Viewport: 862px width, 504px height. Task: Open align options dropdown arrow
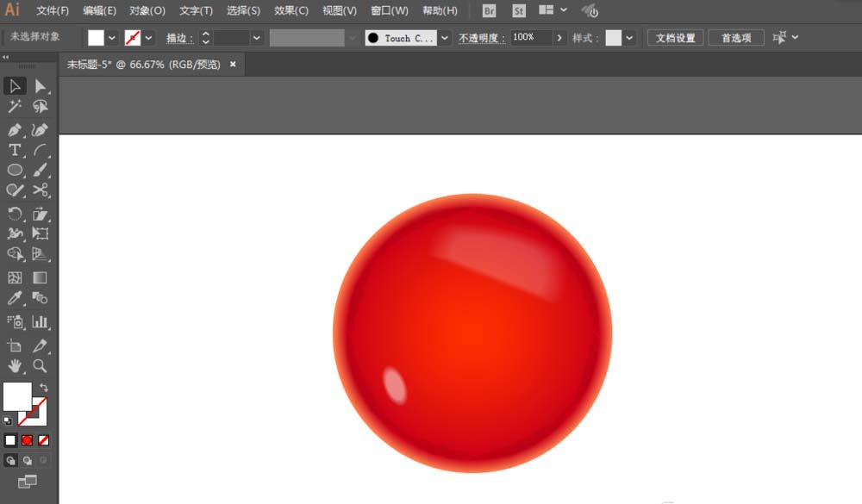[795, 37]
